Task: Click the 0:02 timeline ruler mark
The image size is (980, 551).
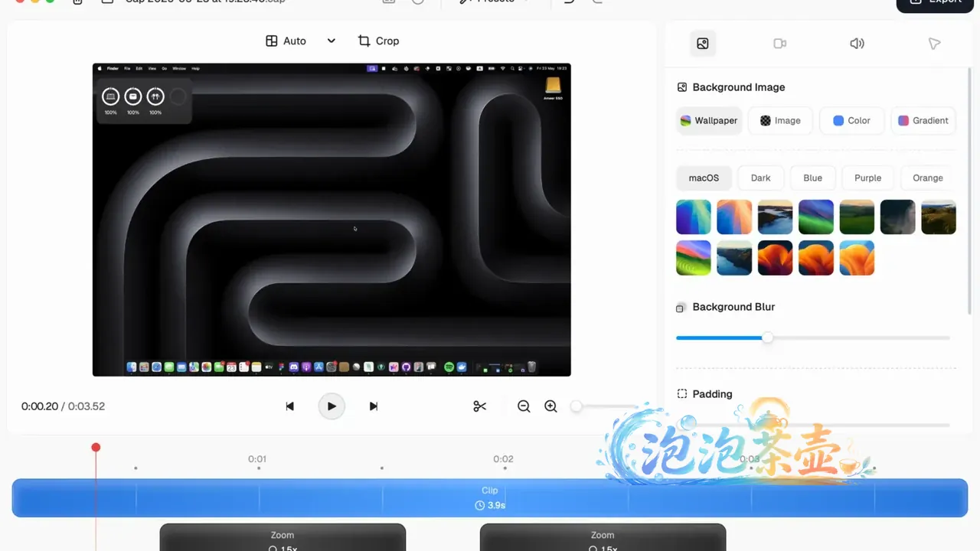Action: click(503, 459)
